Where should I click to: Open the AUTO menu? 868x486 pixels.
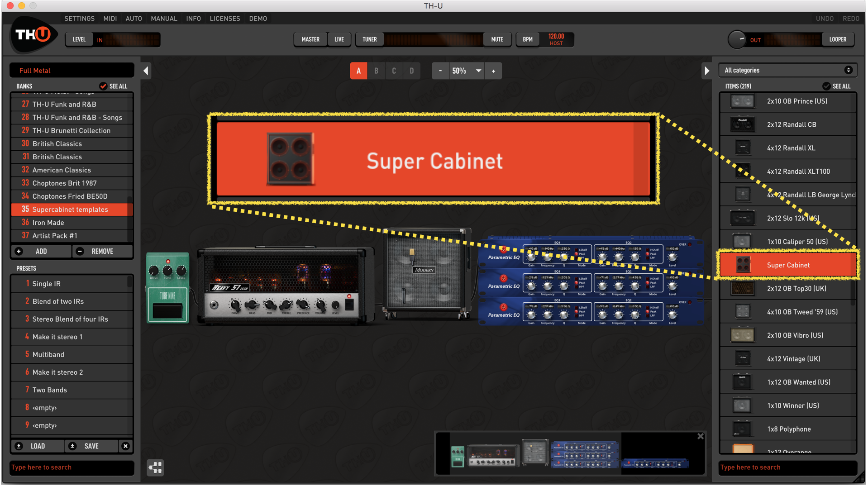click(x=134, y=19)
